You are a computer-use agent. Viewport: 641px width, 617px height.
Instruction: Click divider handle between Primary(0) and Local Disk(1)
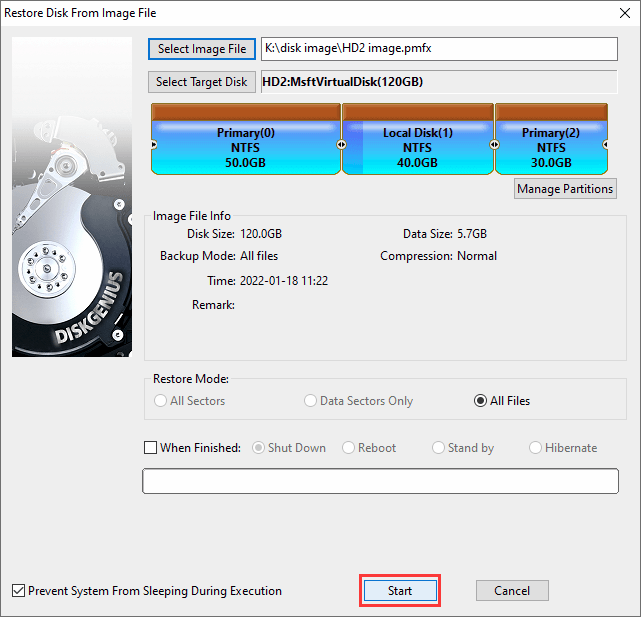point(341,145)
